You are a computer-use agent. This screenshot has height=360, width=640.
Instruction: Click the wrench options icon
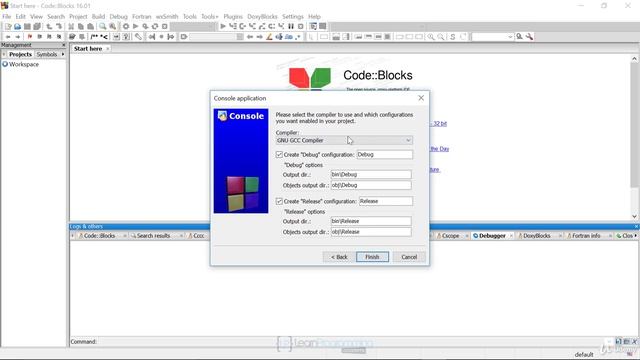(529, 37)
